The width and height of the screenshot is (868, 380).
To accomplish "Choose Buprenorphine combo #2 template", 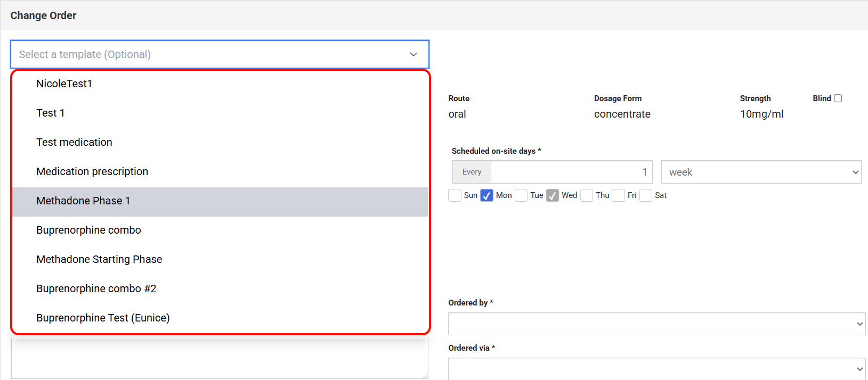I will tap(96, 288).
